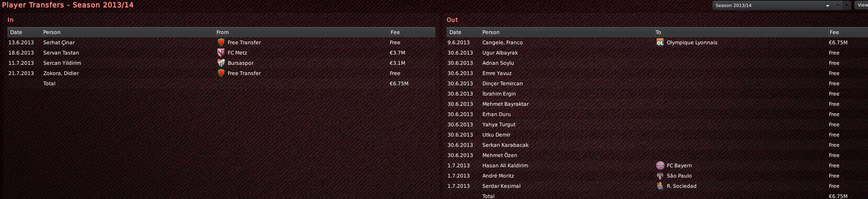This screenshot has width=868, height=199.
Task: Select the Sercan Yildirim transfer row
Action: pyautogui.click(x=221, y=63)
